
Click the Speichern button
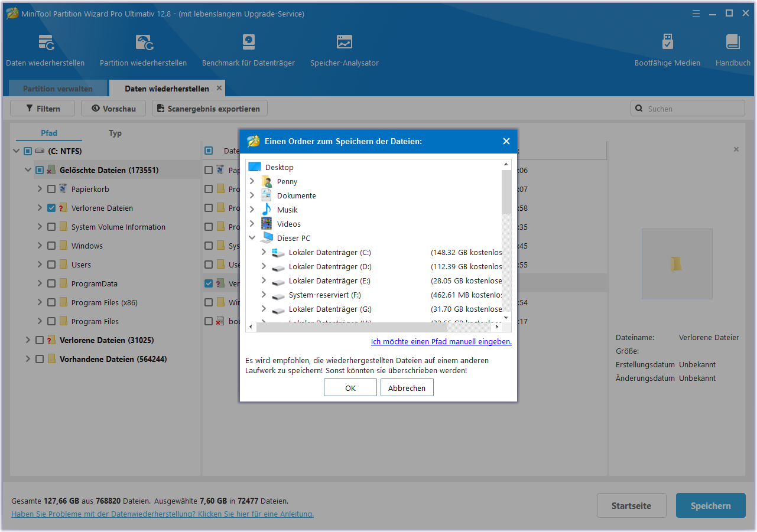(711, 505)
